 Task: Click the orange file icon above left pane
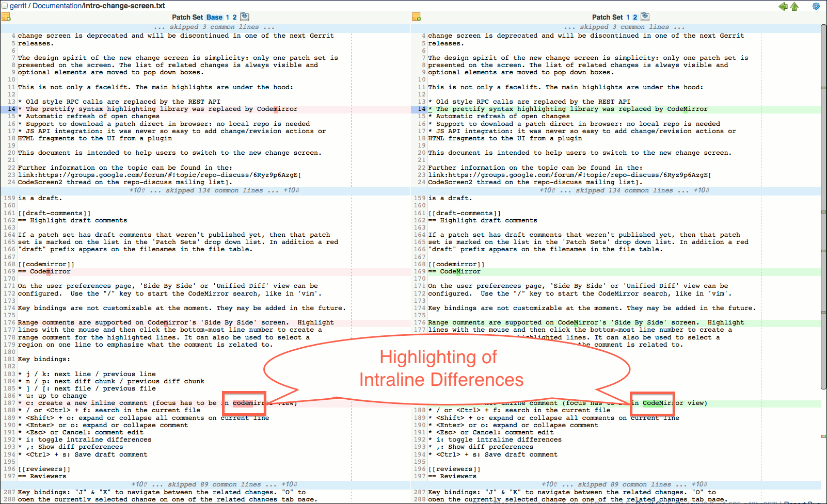pos(6,17)
